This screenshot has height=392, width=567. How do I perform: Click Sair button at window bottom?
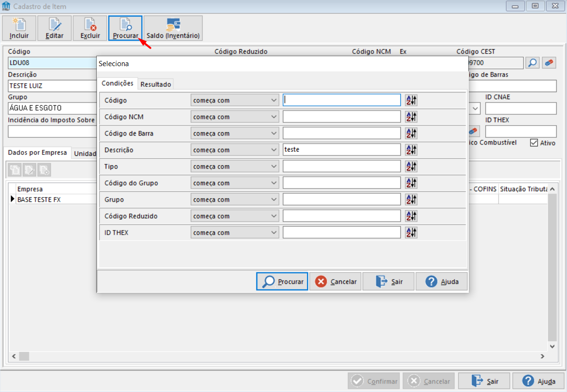coord(484,381)
